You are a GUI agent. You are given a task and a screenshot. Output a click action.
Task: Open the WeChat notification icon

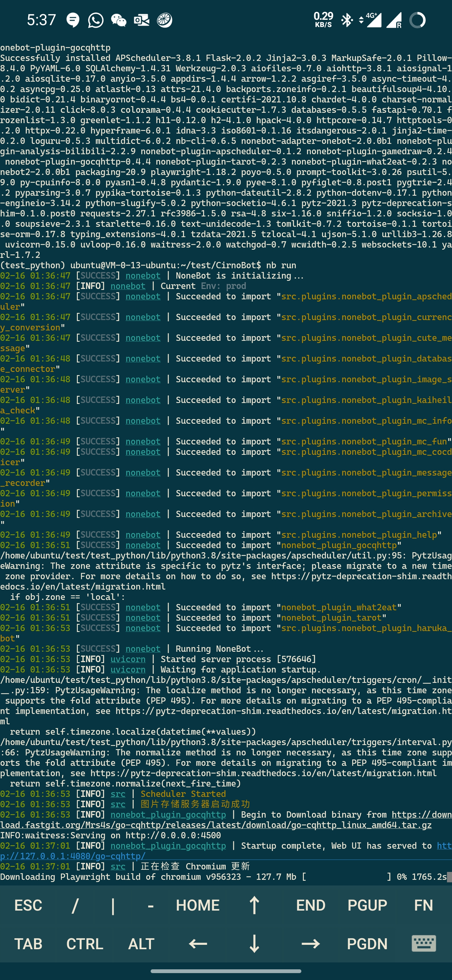tap(119, 20)
